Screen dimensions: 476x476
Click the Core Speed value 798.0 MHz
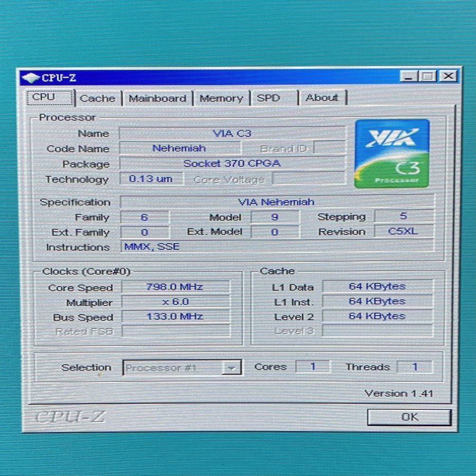pos(175,287)
